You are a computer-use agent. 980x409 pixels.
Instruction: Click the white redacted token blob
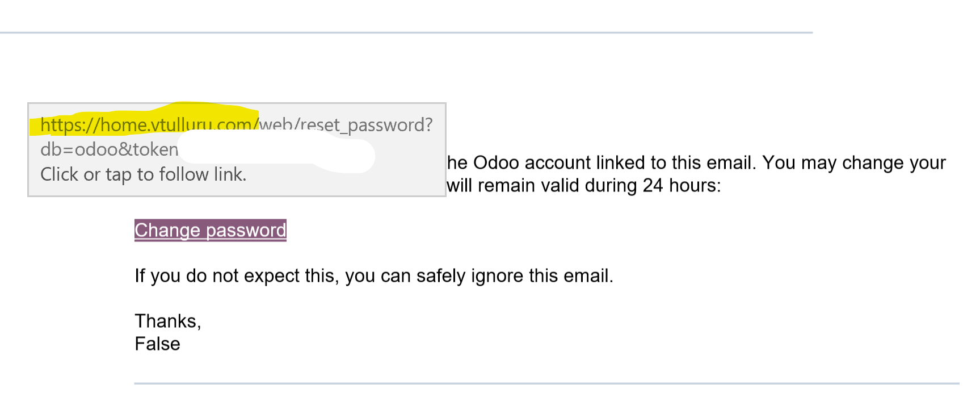(x=277, y=153)
